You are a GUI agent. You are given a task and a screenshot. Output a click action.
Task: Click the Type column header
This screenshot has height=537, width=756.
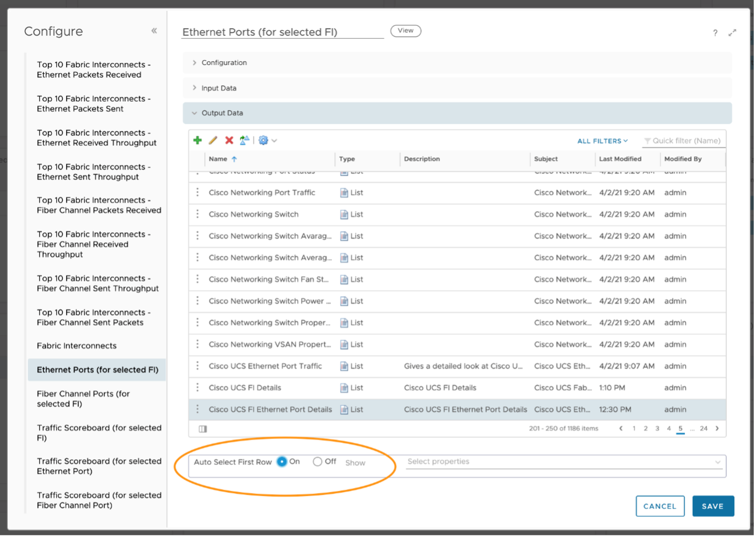[x=347, y=159]
